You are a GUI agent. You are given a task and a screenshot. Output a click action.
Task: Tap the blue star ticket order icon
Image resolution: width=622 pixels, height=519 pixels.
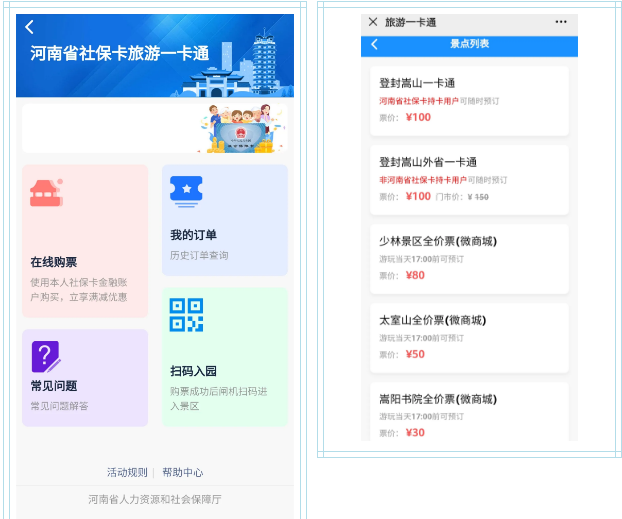click(186, 192)
